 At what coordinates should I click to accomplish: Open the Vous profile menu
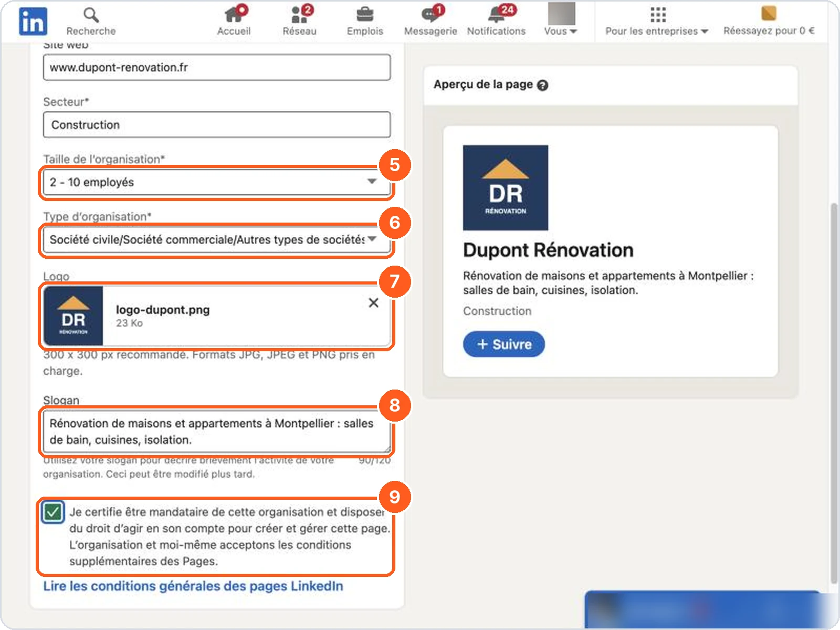tap(561, 20)
